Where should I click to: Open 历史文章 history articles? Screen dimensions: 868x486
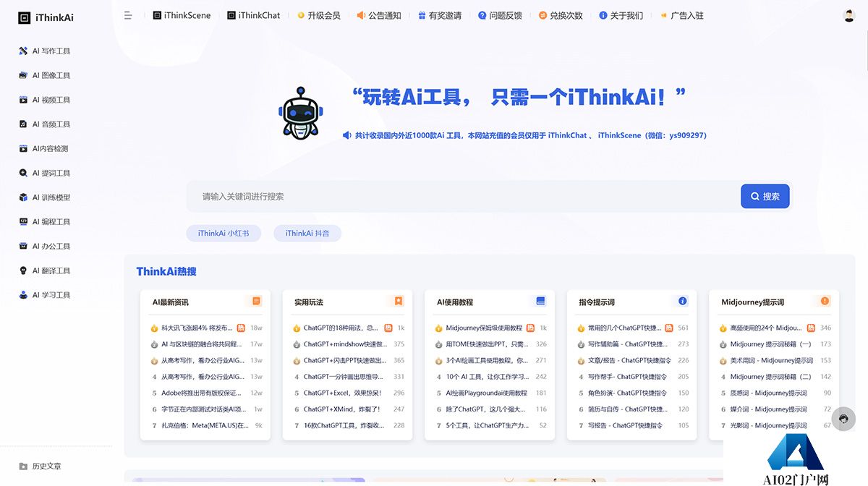(x=41, y=466)
